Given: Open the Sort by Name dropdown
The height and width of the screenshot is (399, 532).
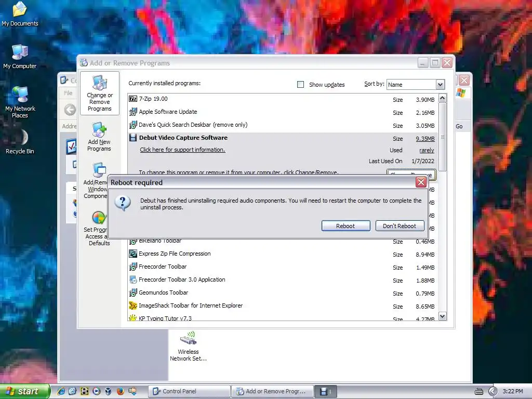Looking at the screenshot, I should coord(440,85).
